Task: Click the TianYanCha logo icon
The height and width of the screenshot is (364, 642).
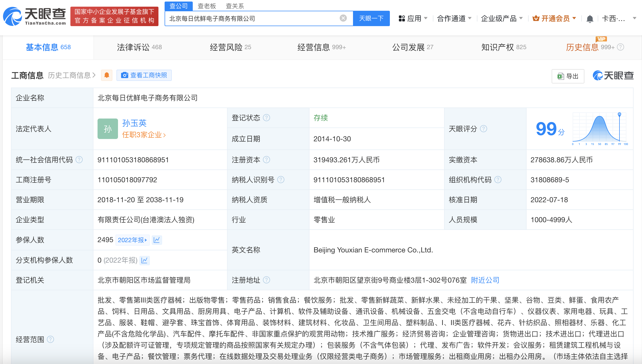Action: (x=12, y=16)
